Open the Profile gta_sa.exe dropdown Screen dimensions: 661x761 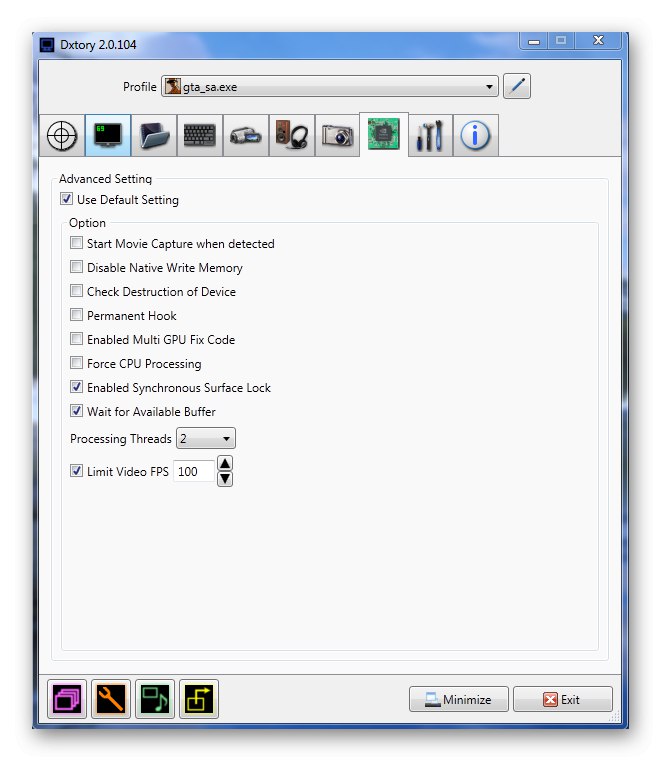pos(330,86)
